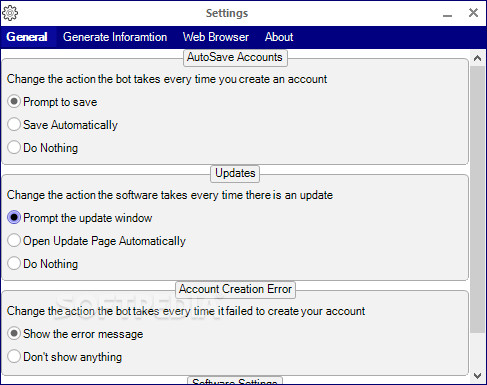Click the vertical scrollbar thumb
Image resolution: width=487 pixels, height=385 pixels.
coord(477,199)
